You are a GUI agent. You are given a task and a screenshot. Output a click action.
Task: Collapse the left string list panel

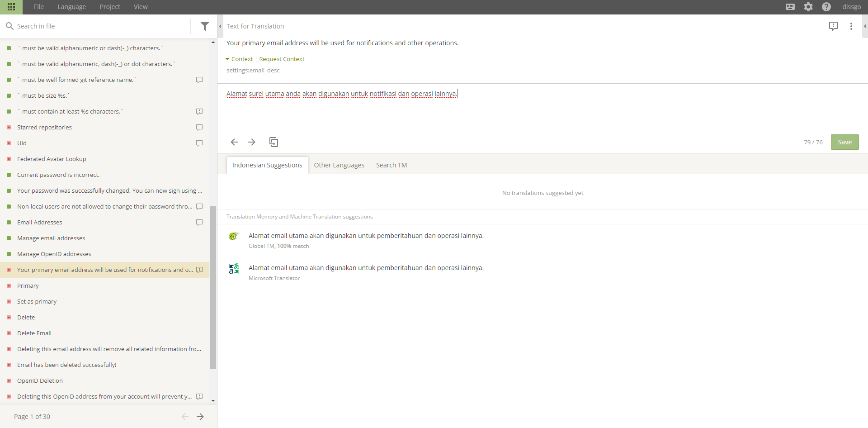coord(220,26)
